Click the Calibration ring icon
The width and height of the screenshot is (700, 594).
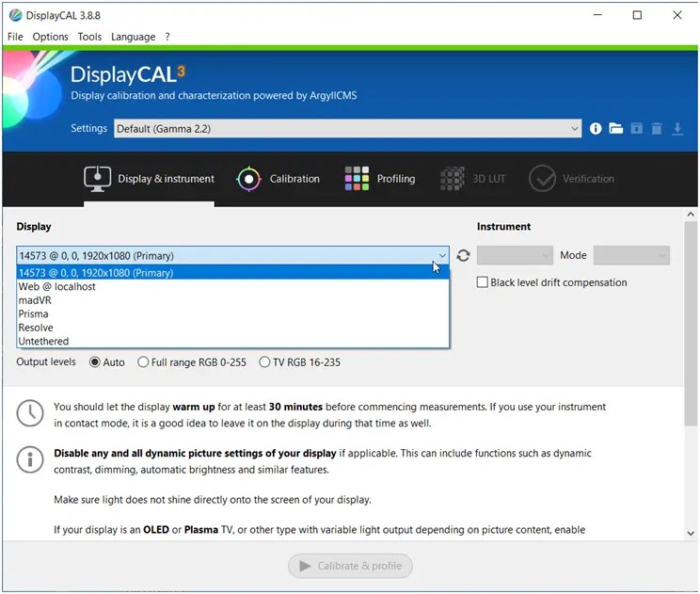point(248,179)
